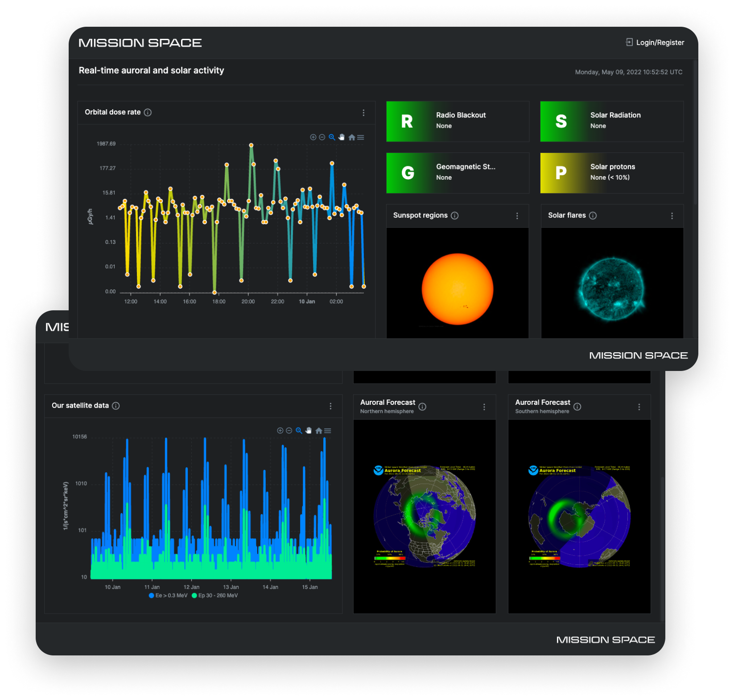Click the info icon next to Solar flares
The image size is (734, 700).
593,215
